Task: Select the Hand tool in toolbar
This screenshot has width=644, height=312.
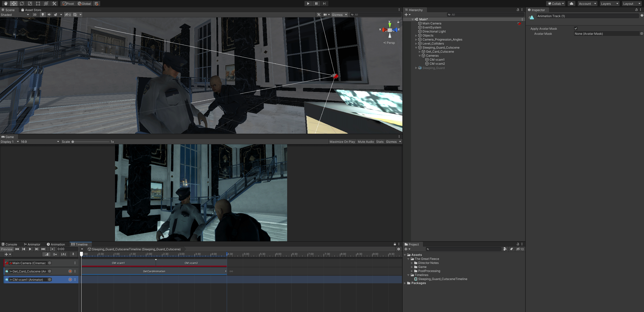Action: pos(6,4)
